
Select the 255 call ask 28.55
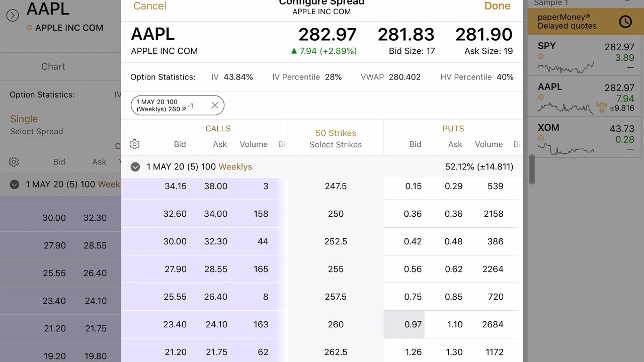[x=216, y=269]
